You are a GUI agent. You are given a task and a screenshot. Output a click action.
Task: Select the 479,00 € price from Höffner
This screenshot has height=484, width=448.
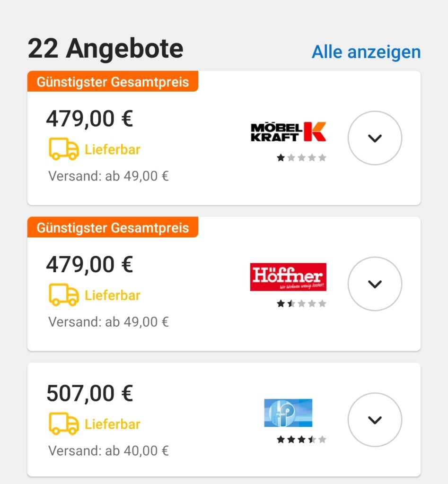[x=89, y=265]
